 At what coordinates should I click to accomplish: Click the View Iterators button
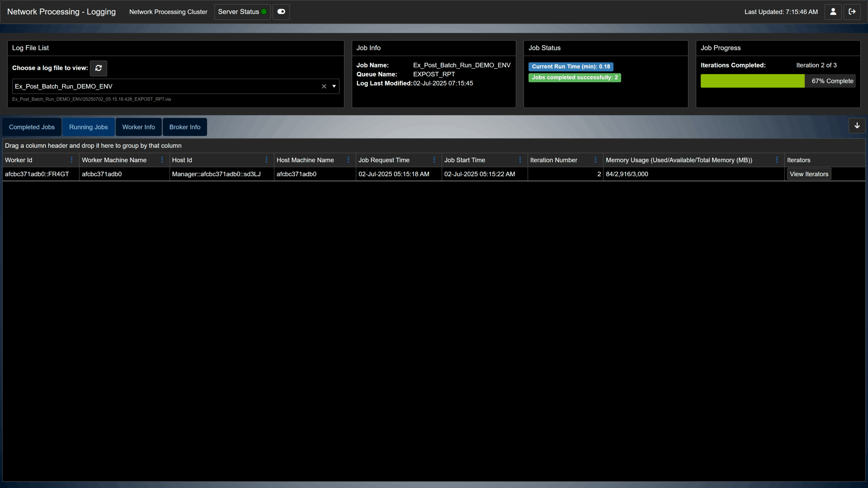coord(809,174)
